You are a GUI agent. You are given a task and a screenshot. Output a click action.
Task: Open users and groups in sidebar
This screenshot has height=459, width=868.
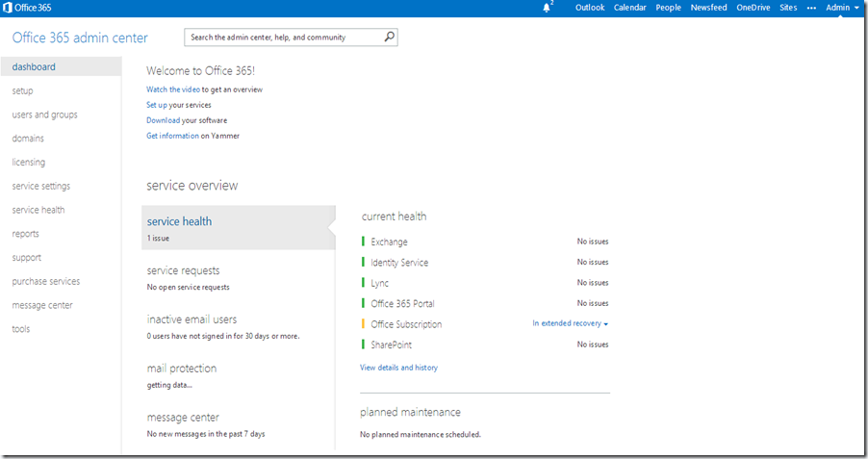tap(45, 115)
